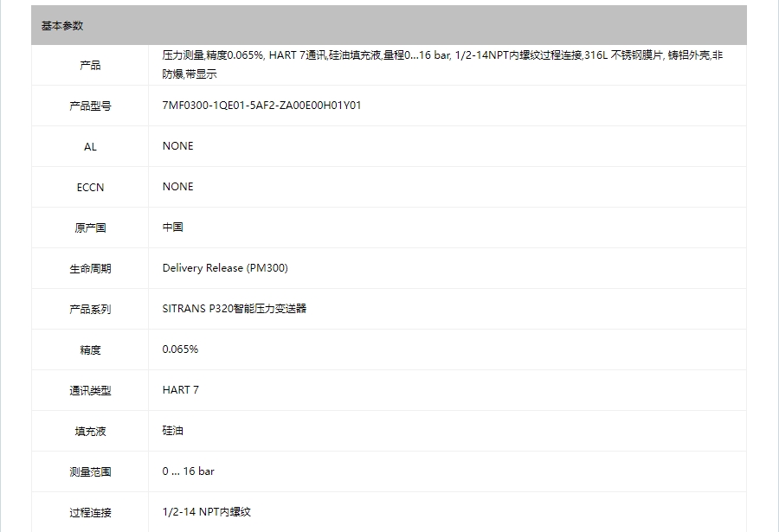Click the SITRANS P320智能压力变送器 value
Image resolution: width=779 pixels, height=532 pixels.
pyautogui.click(x=234, y=309)
